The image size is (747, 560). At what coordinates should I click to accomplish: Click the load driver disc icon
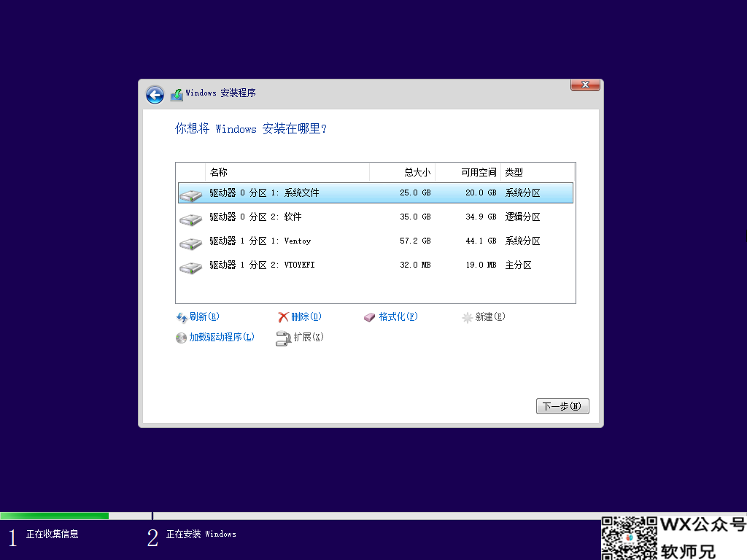click(x=181, y=338)
